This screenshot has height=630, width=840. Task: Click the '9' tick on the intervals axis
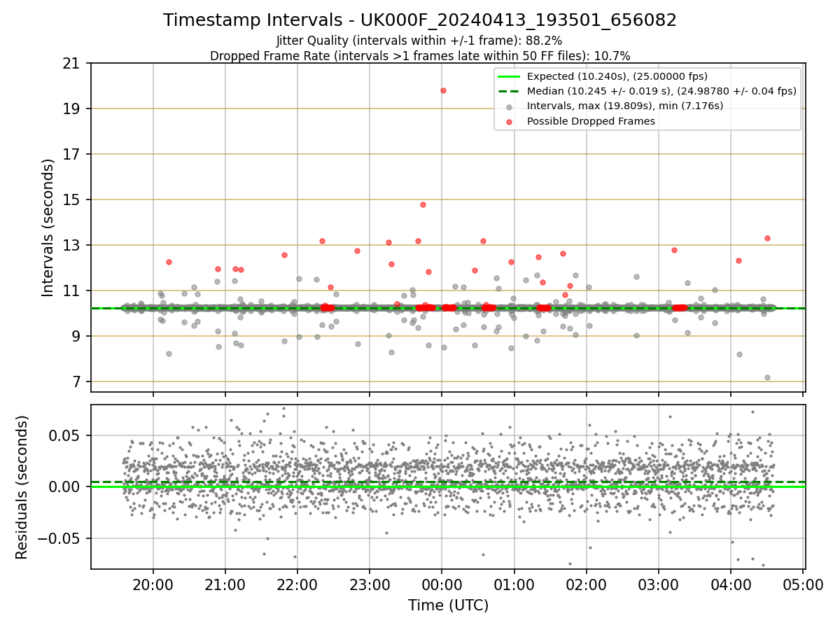click(75, 337)
